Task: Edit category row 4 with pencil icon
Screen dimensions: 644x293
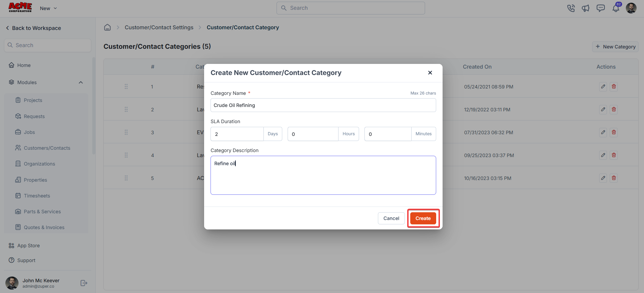Action: click(x=603, y=155)
